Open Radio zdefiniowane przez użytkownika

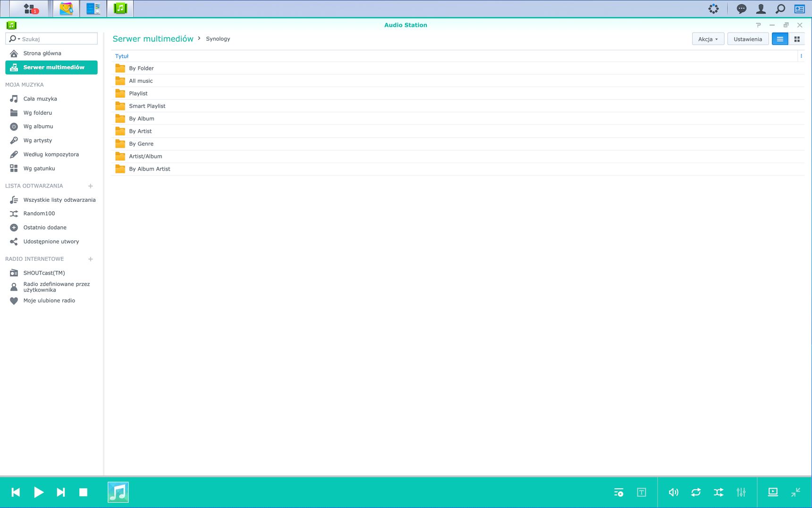pyautogui.click(x=51, y=287)
